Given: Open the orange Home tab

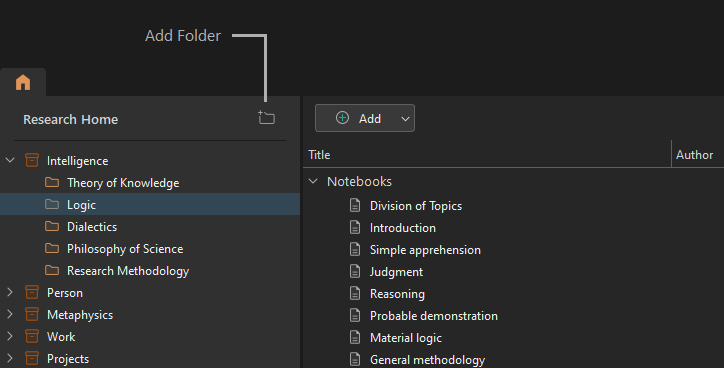Looking at the screenshot, I should tap(23, 83).
